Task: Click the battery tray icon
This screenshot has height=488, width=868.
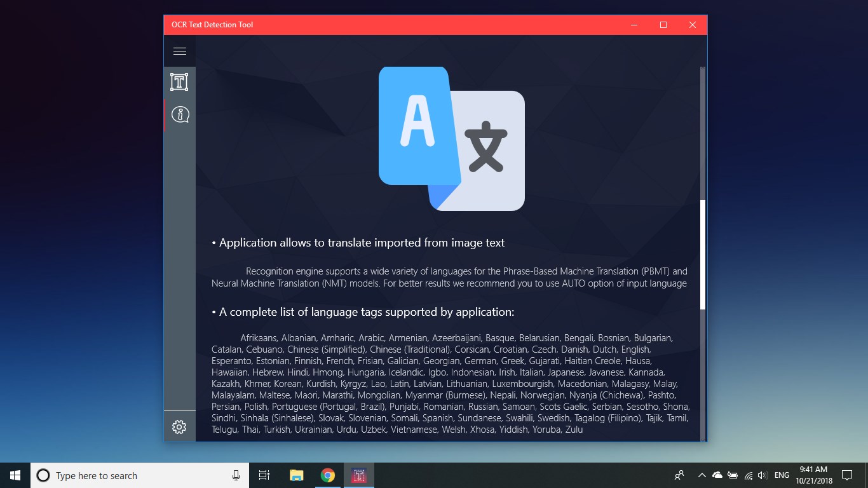Action: 733,475
